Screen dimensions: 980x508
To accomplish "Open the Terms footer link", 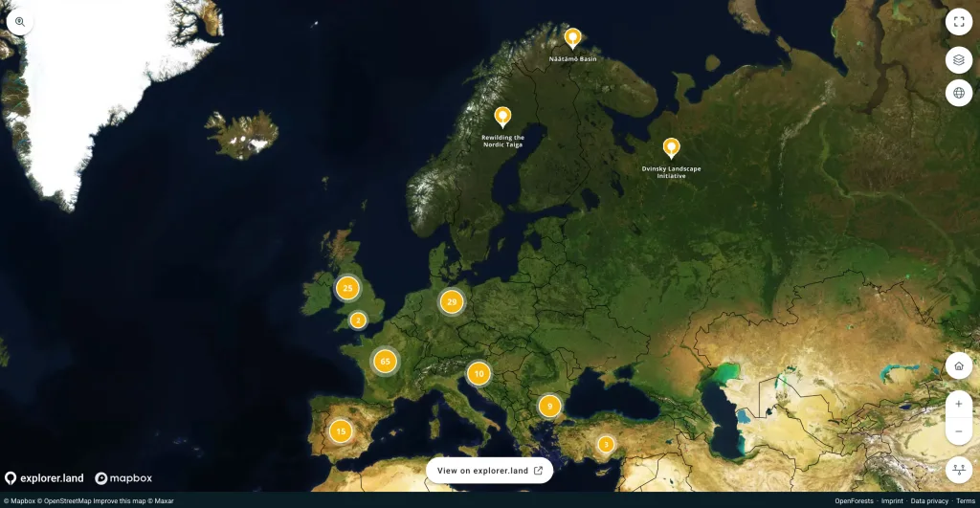I will pos(965,500).
